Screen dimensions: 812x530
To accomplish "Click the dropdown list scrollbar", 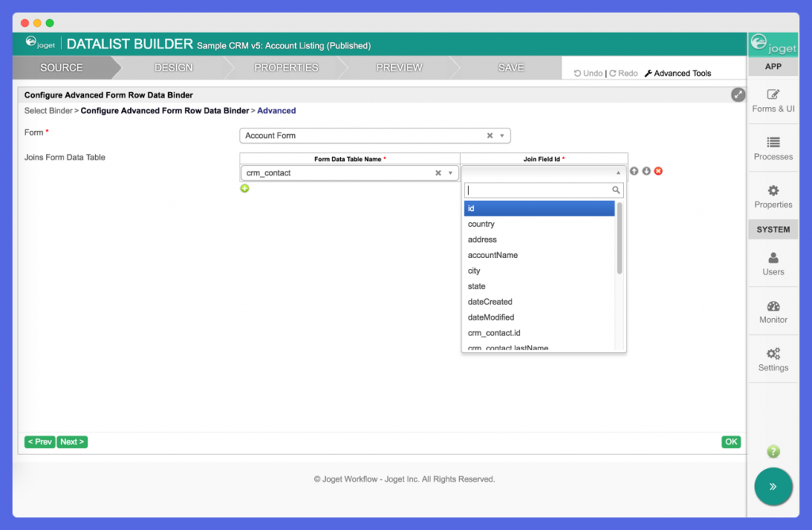I will 619,238.
